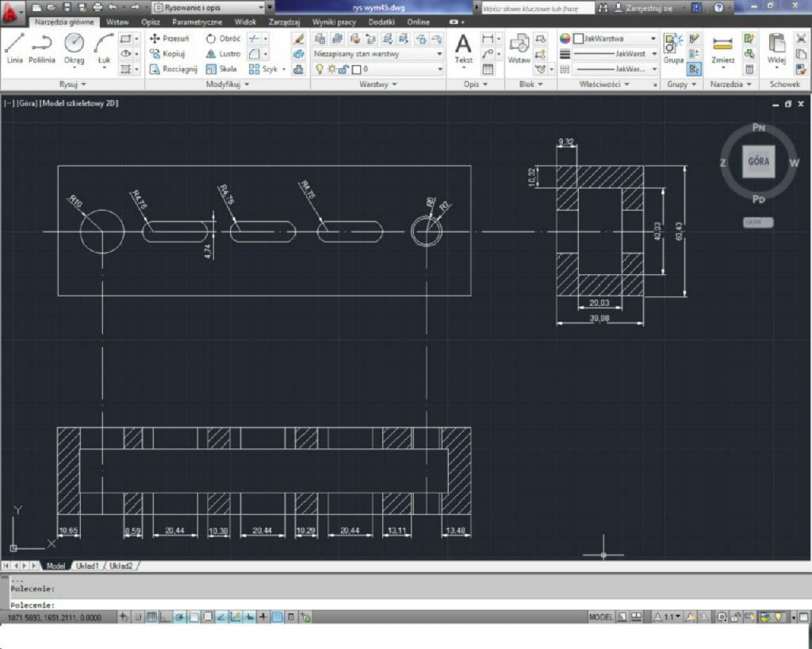812x649 pixels.
Task: Open the layer 0 selection dropdown
Action: pos(377,69)
